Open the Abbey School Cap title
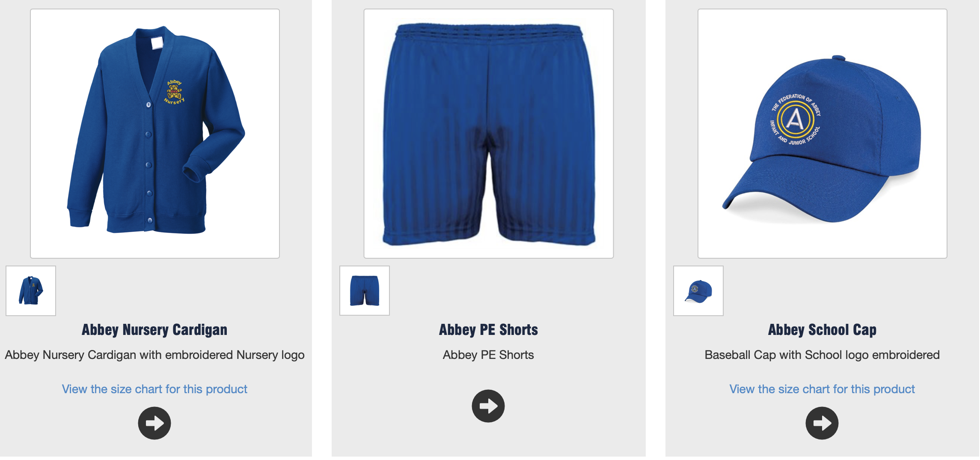 [822, 330]
